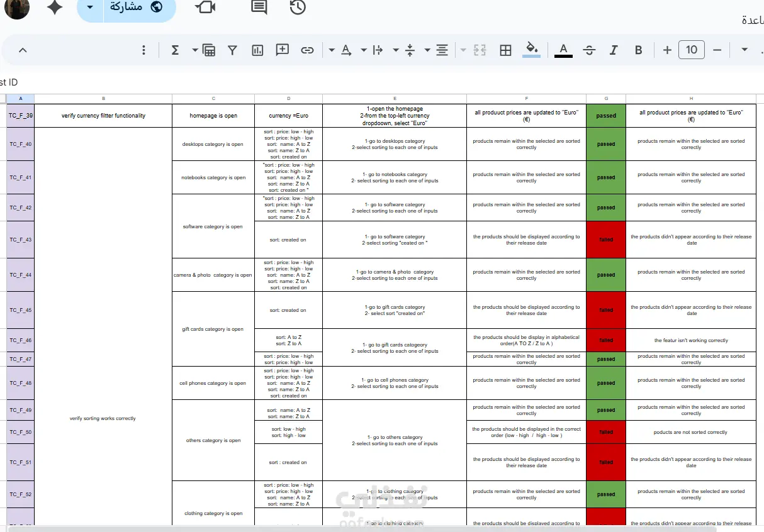Decrease font size with minus icon
The height and width of the screenshot is (532, 764).
tap(717, 50)
